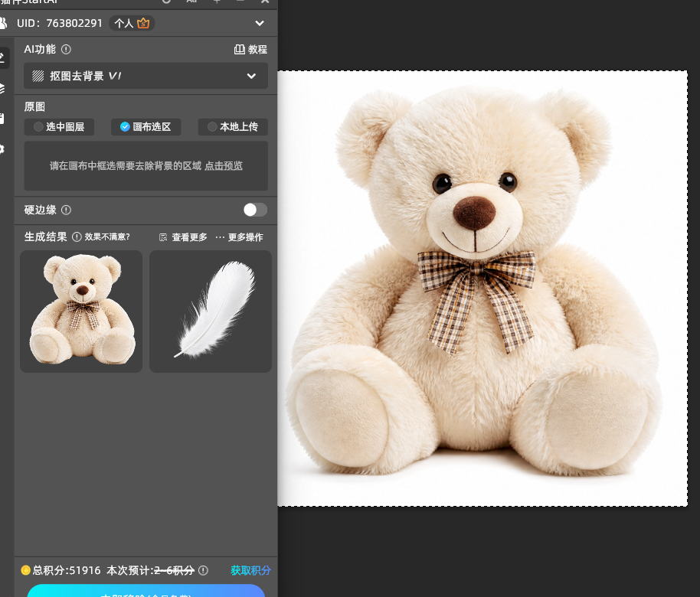Click the 效果不满意? feedback link
The width and height of the screenshot is (700, 597).
click(107, 237)
